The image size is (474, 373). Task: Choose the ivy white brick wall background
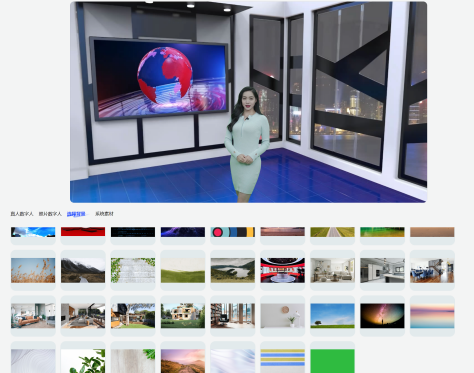[133, 270]
